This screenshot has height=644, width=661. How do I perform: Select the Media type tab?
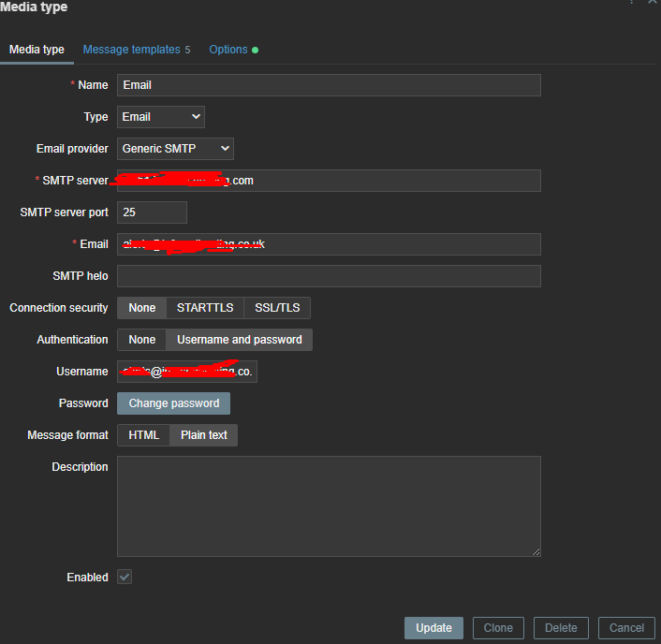click(37, 50)
